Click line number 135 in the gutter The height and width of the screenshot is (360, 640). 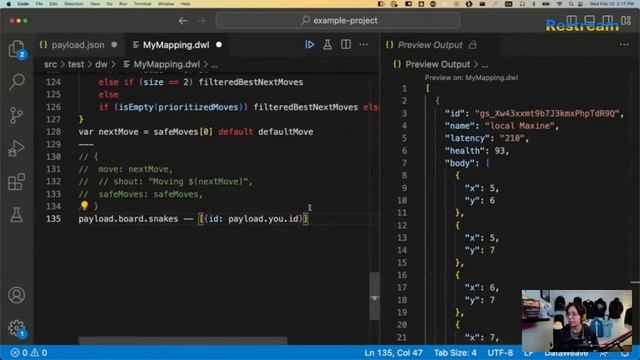(x=53, y=219)
